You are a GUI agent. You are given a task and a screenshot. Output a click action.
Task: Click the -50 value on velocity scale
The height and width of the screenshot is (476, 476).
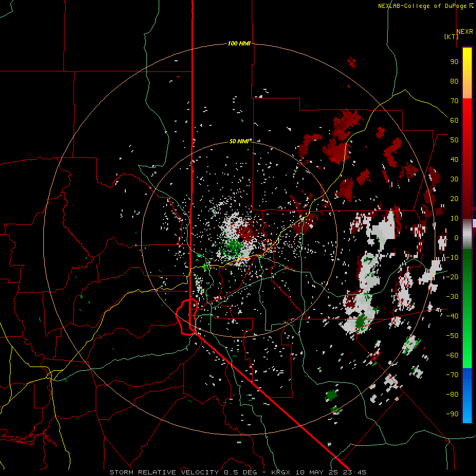452,336
